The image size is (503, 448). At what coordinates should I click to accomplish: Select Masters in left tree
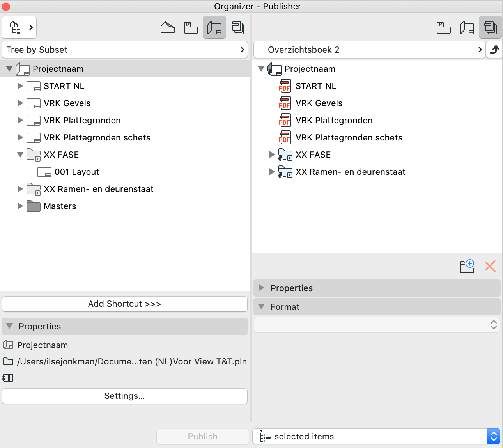pos(60,206)
